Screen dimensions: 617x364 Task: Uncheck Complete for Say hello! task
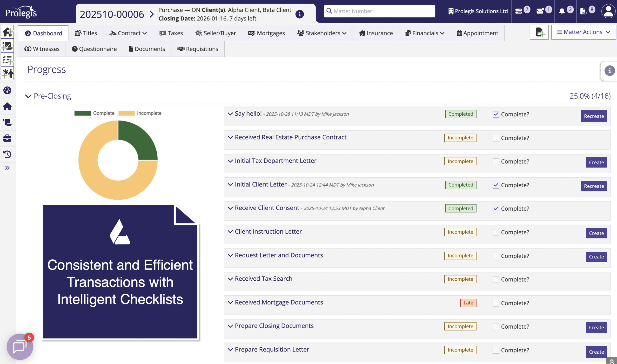[496, 114]
